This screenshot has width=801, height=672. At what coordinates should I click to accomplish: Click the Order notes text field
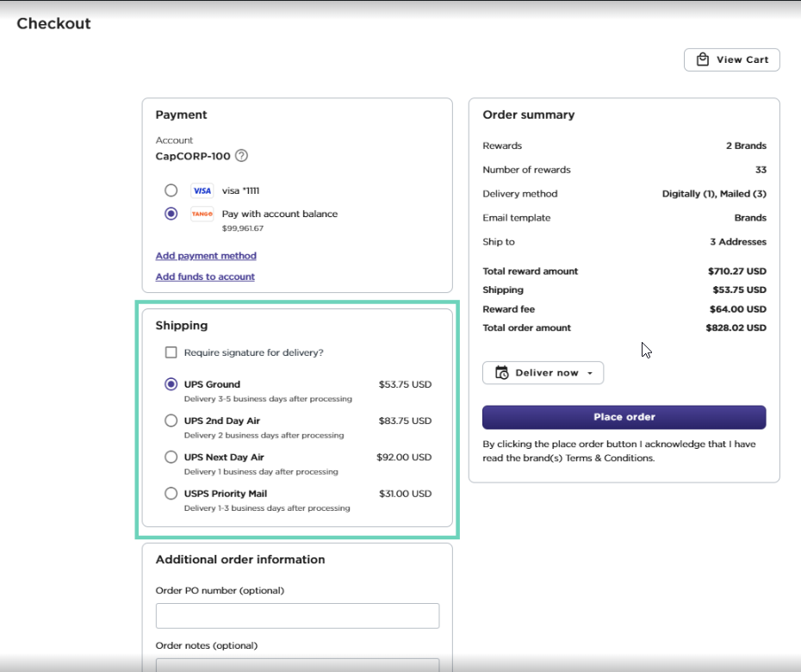point(297,664)
